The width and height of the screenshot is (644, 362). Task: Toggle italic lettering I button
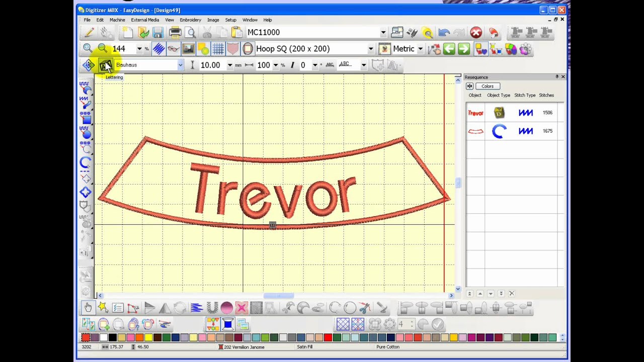pyautogui.click(x=292, y=65)
